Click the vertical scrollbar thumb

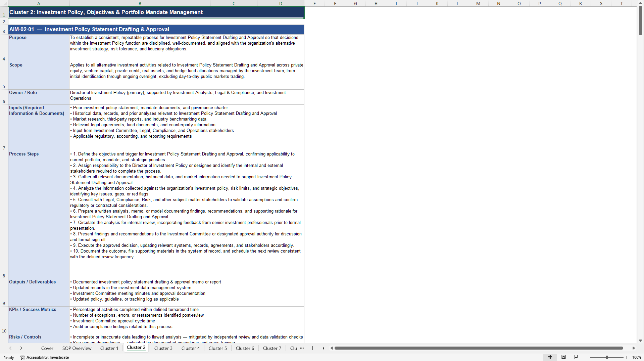640,20
